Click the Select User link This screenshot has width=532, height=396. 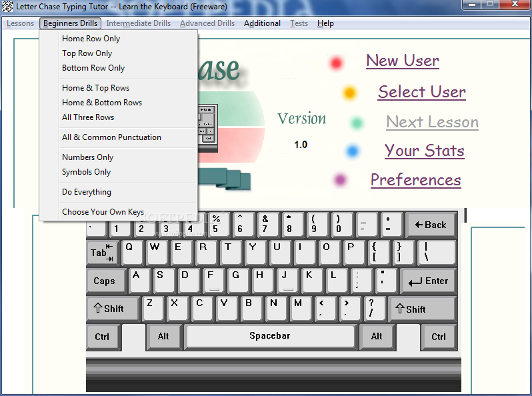tap(422, 92)
